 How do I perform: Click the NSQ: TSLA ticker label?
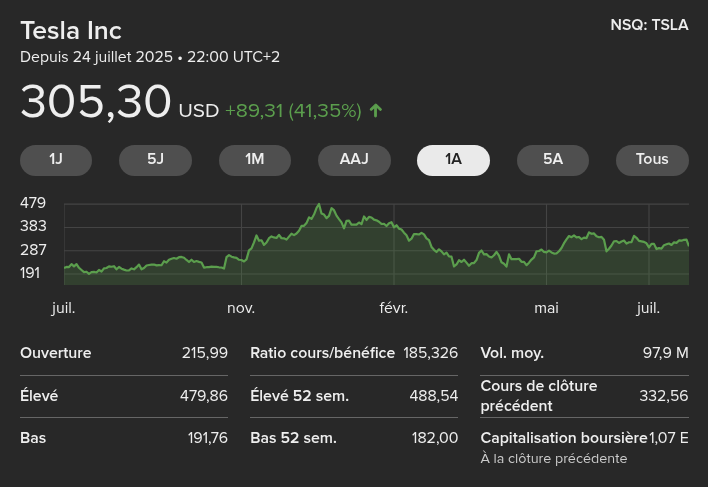tap(649, 25)
